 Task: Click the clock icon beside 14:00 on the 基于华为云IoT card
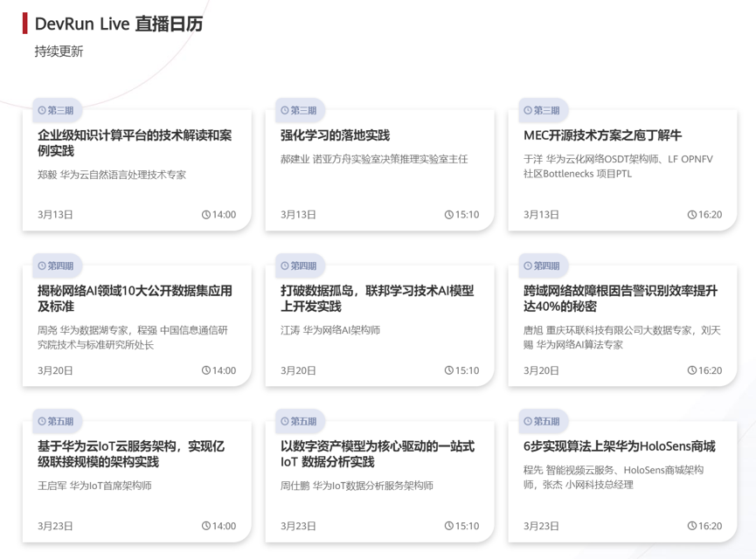[206, 526]
